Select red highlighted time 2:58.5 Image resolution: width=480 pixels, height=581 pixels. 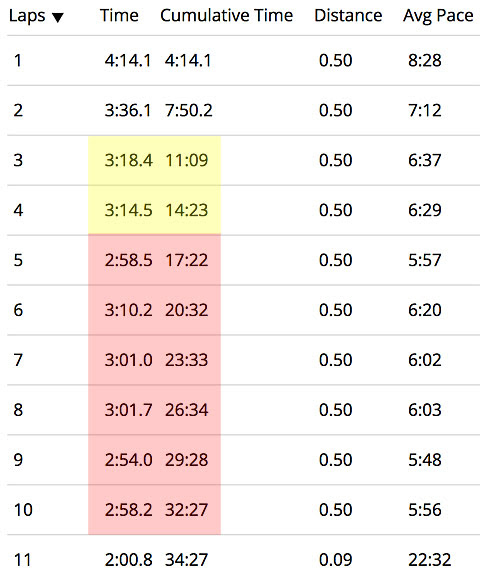point(128,260)
